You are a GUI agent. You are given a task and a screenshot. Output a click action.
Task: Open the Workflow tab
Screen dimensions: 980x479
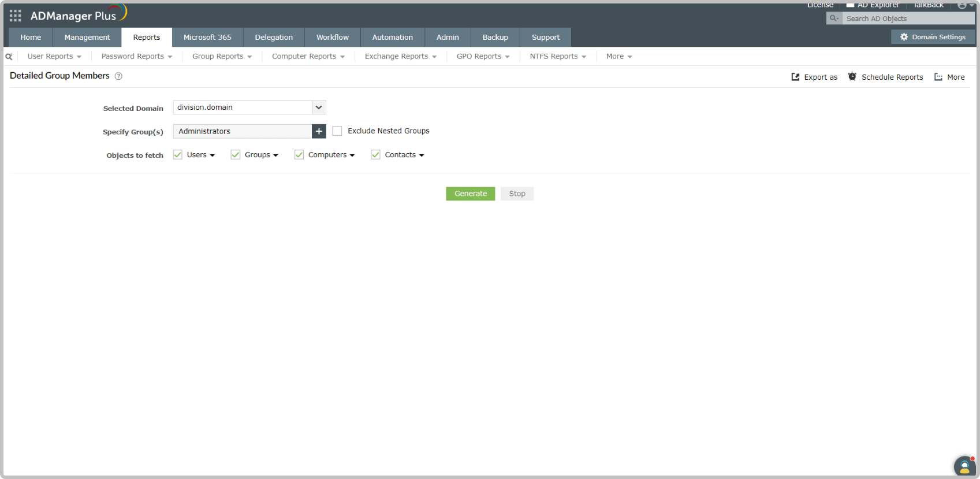[333, 38]
